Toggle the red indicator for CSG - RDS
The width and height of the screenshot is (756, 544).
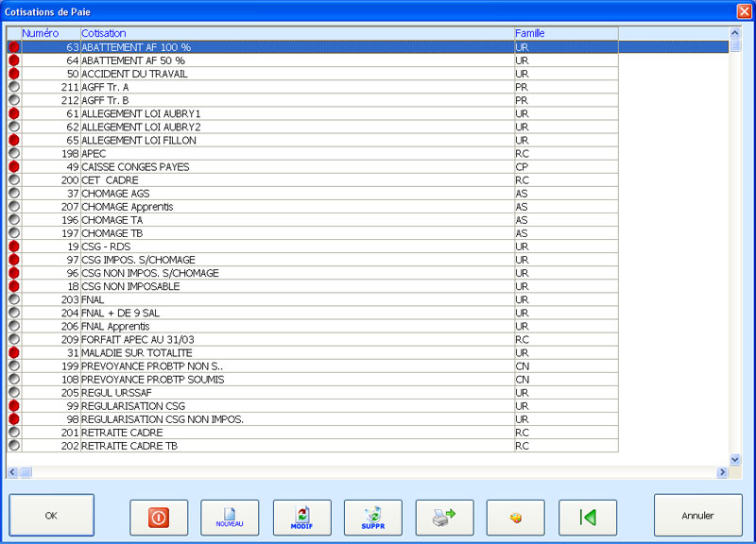pos(13,246)
